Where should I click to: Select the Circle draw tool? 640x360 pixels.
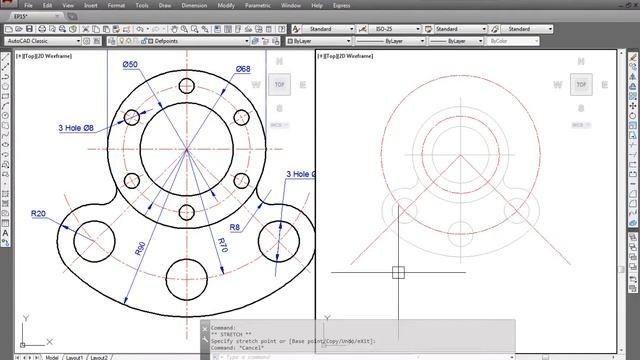pyautogui.click(x=5, y=116)
